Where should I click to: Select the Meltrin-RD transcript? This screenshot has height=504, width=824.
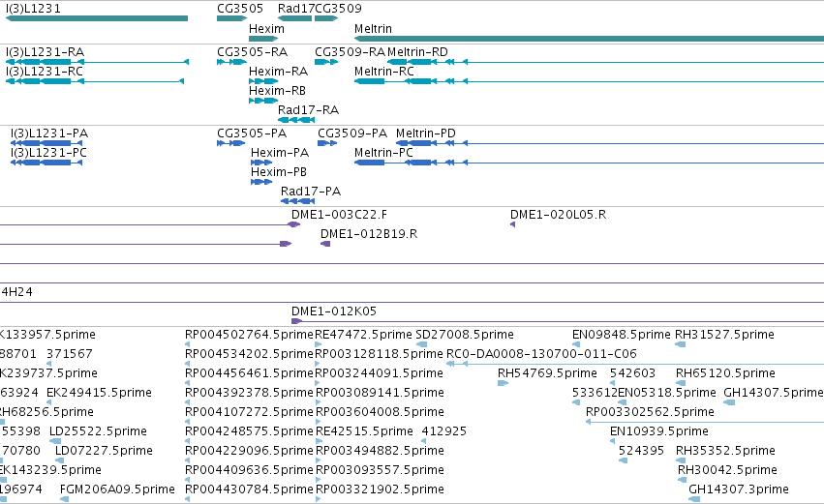[x=605, y=62]
